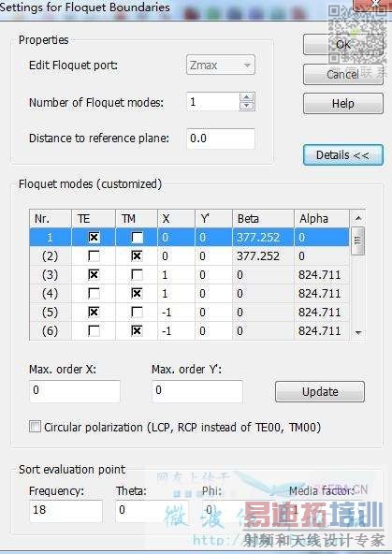Toggle the TM checkbox in row (6)
Screen dimensions: 392x554
click(x=137, y=330)
